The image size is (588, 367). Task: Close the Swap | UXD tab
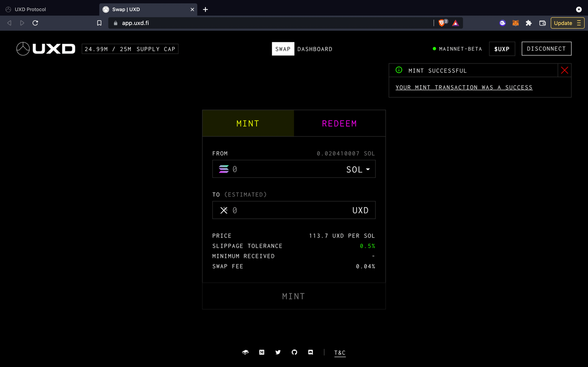[192, 9]
